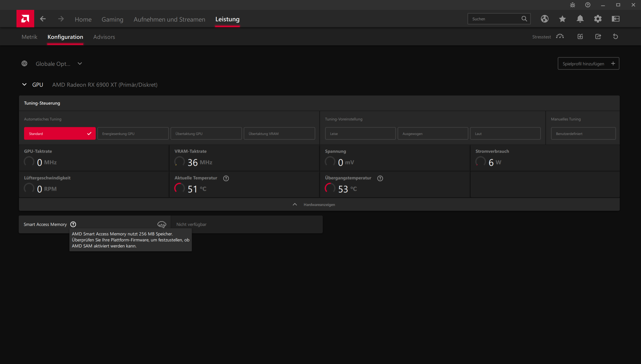Open the web browser globe icon

click(x=544, y=19)
